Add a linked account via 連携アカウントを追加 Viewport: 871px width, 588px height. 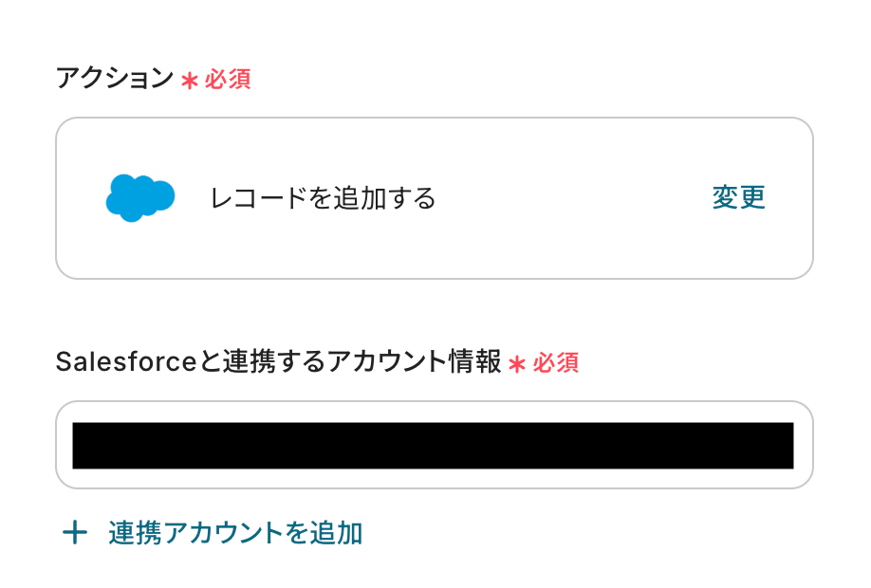tap(235, 533)
